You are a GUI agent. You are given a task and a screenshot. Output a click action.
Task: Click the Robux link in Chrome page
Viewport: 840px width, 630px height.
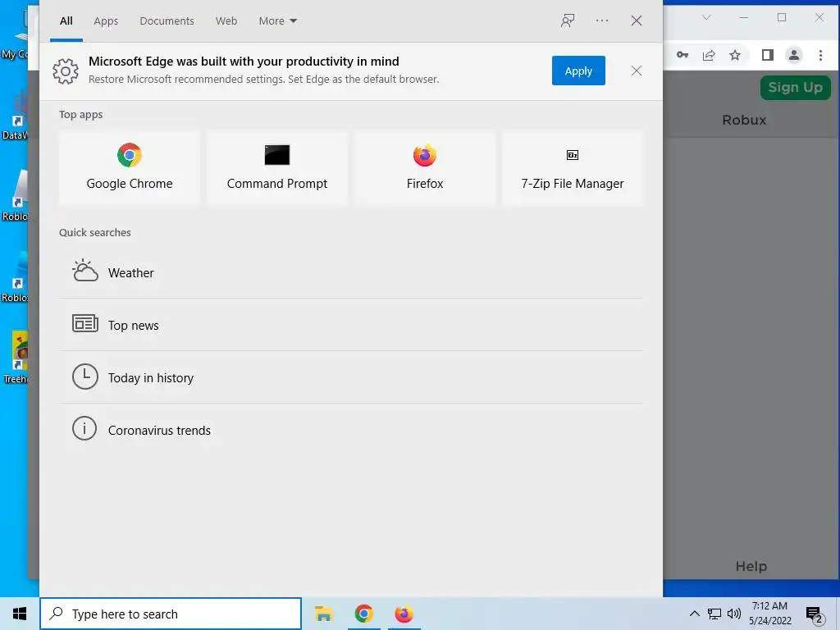[743, 120]
